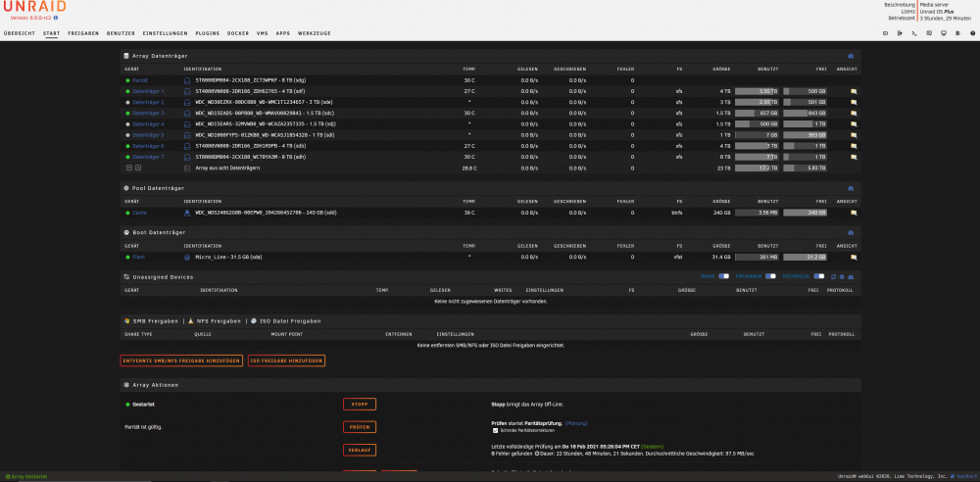
Task: Click the Array Datenträger section help icon
Action: click(x=851, y=56)
